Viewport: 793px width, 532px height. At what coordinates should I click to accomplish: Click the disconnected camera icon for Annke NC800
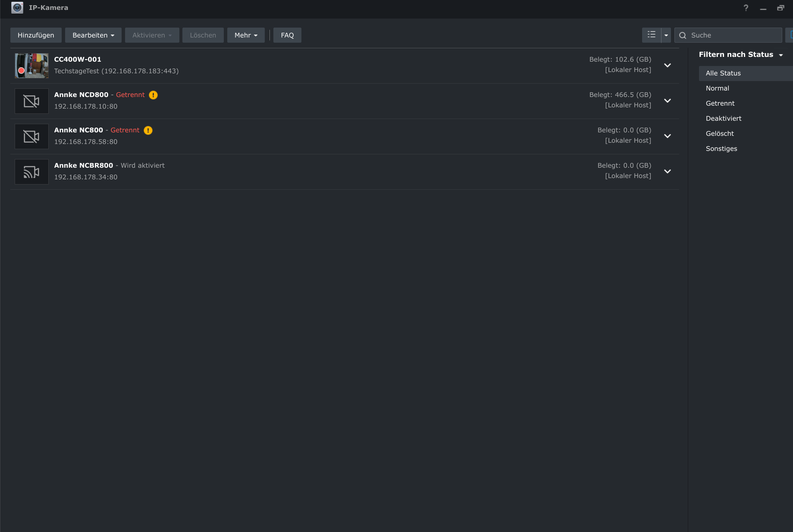click(31, 137)
